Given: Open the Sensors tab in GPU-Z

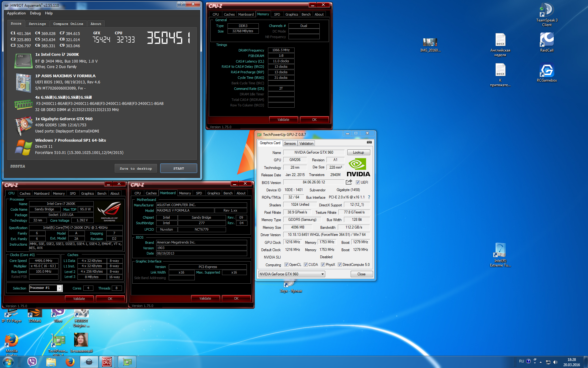Looking at the screenshot, I should 290,144.
